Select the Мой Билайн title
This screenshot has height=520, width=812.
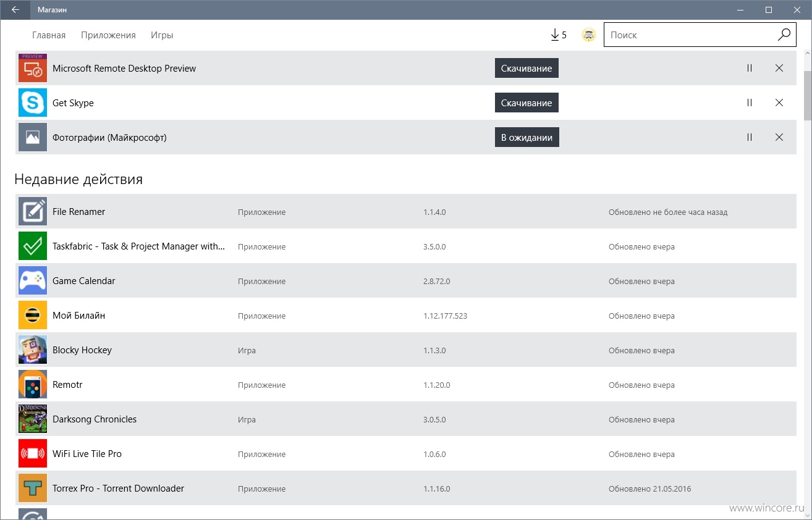[78, 316]
